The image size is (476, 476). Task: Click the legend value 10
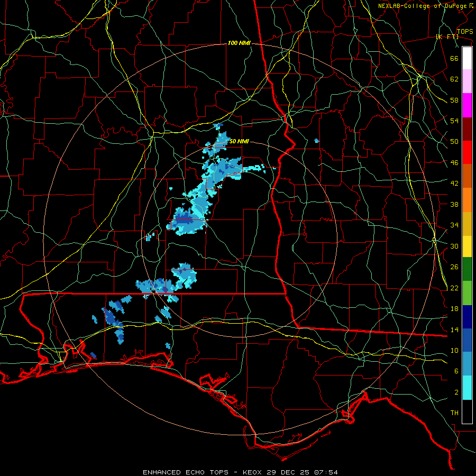pos(454,351)
